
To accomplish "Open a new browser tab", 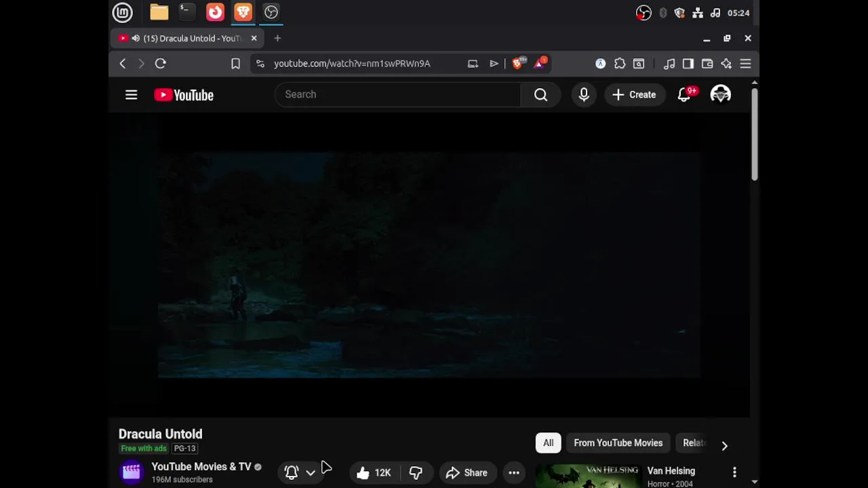I will tap(277, 38).
